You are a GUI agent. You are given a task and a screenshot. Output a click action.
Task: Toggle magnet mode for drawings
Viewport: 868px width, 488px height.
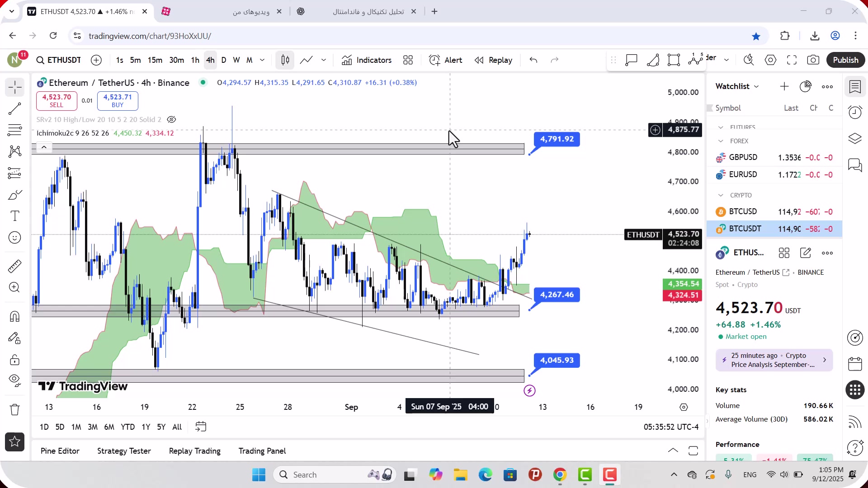point(15,316)
